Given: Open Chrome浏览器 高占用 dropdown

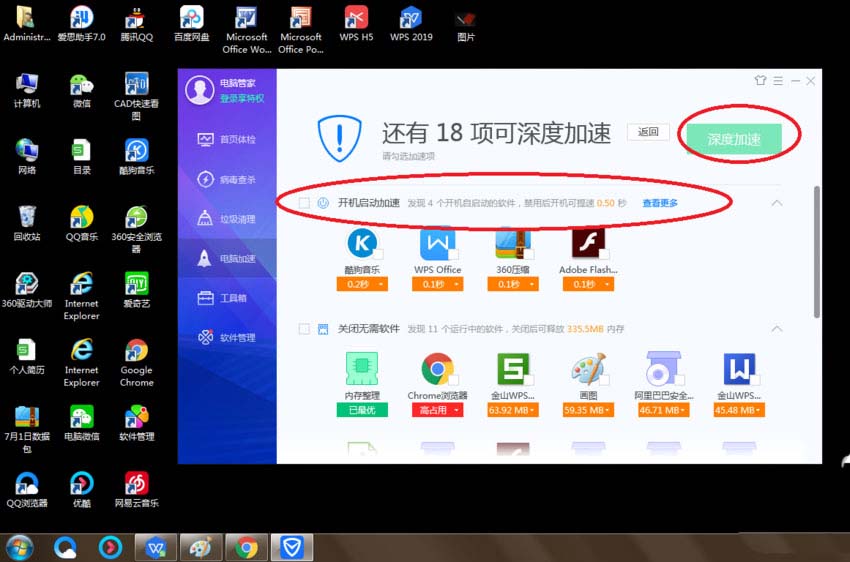Looking at the screenshot, I should point(437,410).
